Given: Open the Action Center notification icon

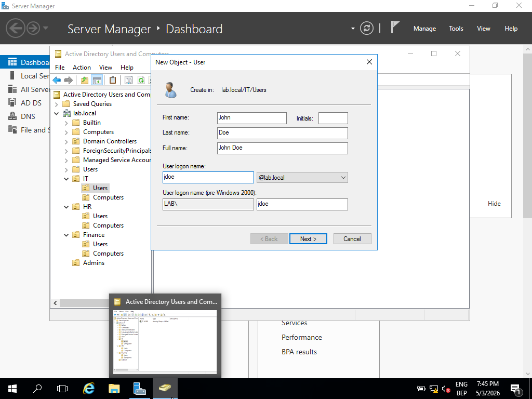Looking at the screenshot, I should click(x=516, y=389).
